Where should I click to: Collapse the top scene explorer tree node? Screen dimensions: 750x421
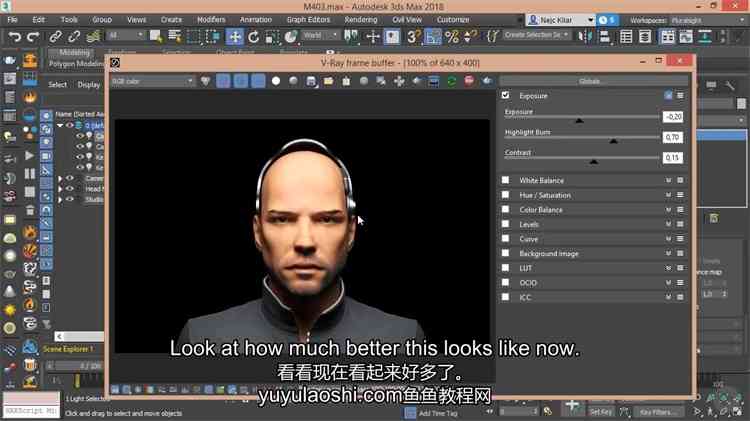point(60,125)
